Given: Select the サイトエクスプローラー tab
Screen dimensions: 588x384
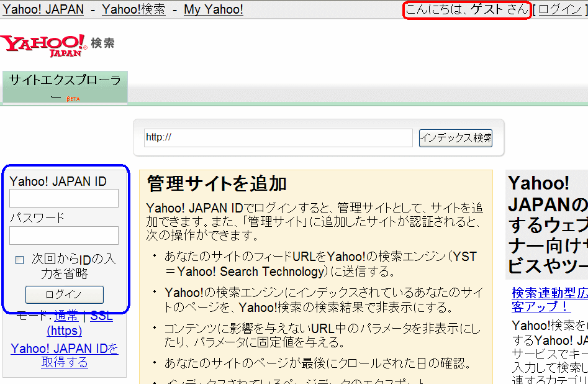Looking at the screenshot, I should (x=65, y=87).
